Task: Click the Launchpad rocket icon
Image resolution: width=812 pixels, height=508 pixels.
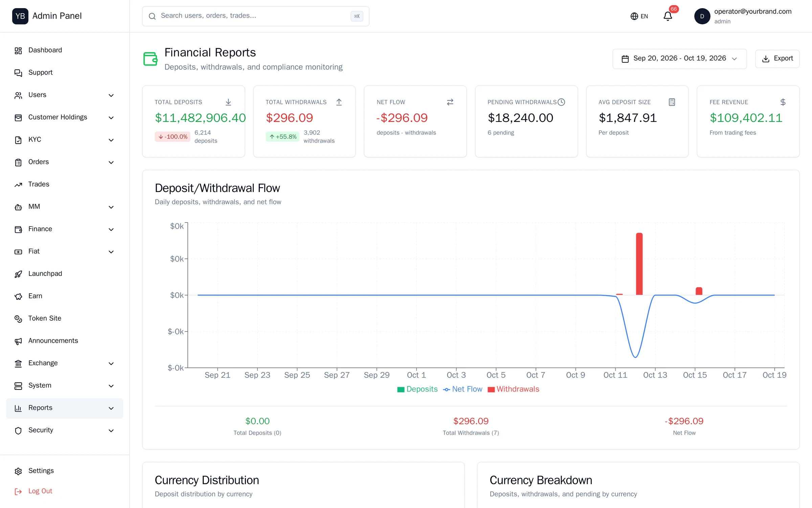Action: (x=18, y=274)
